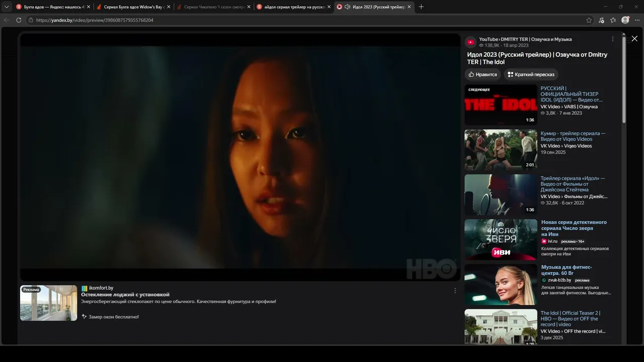Open the fitness music ad thumbnail

point(501,285)
